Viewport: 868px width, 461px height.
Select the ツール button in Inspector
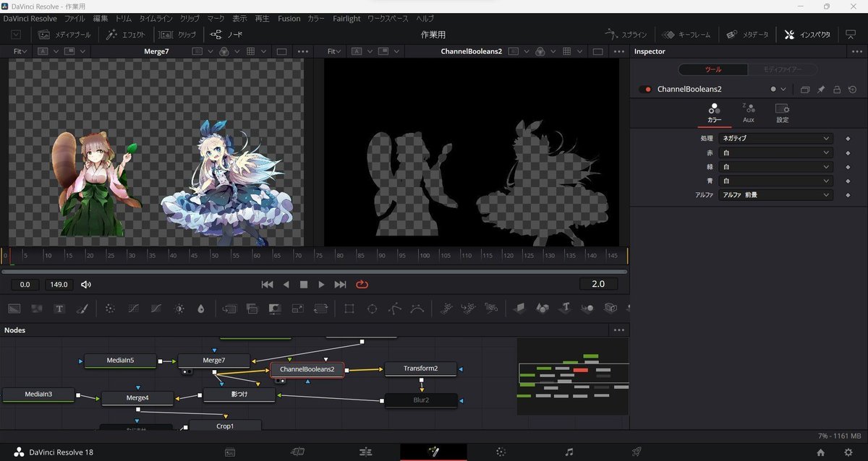click(713, 69)
